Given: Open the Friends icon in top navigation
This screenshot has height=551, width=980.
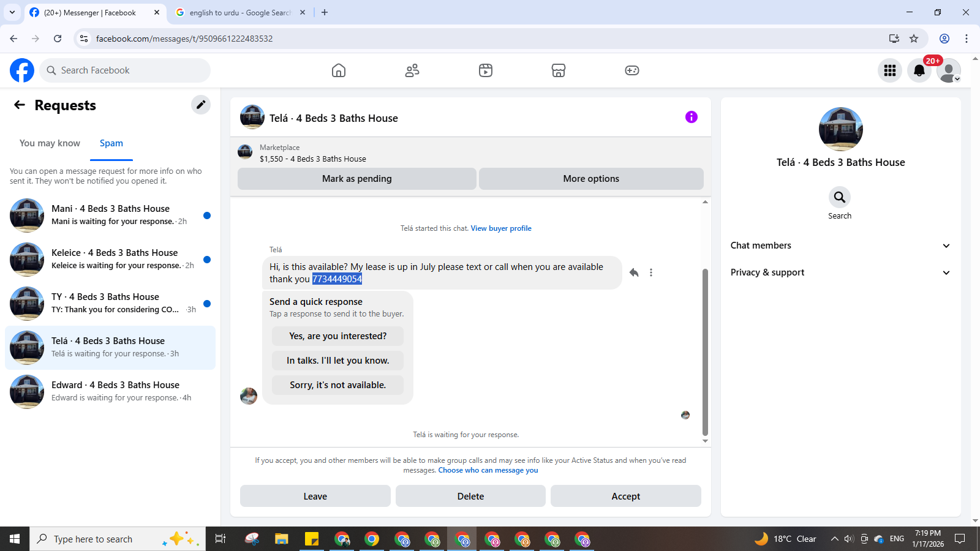Looking at the screenshot, I should coord(412,70).
